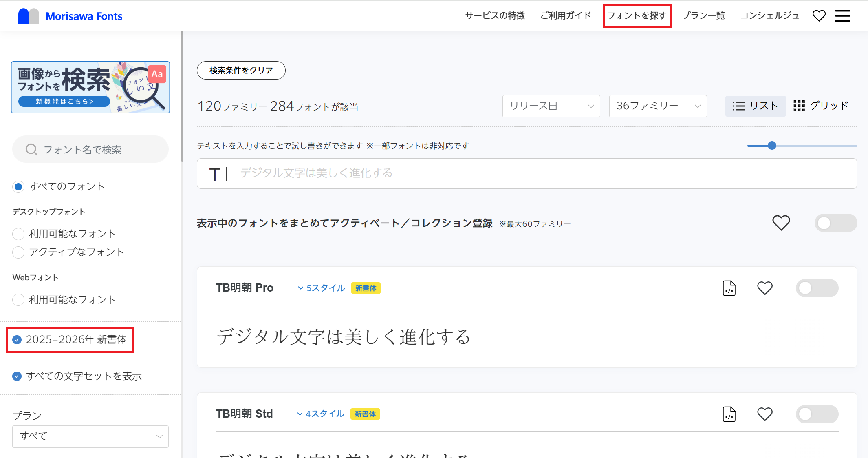Expand 5スタイル for TB明朝 Pro

click(x=321, y=288)
